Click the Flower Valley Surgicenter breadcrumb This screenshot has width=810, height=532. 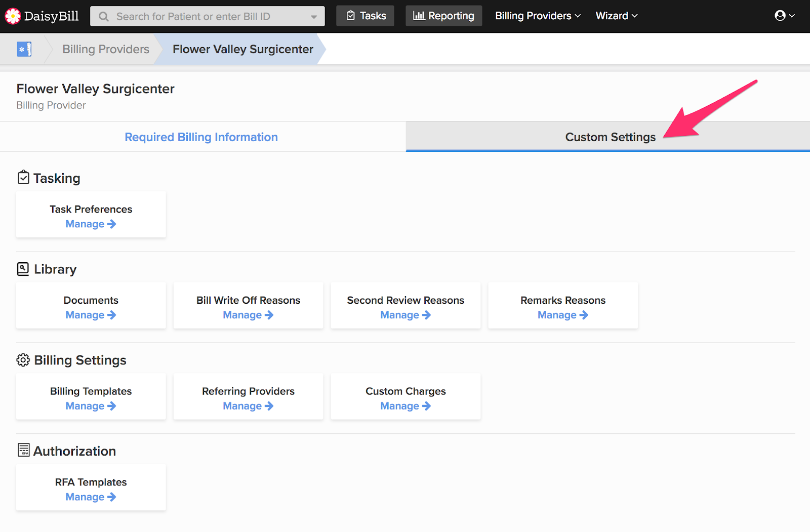pos(243,49)
